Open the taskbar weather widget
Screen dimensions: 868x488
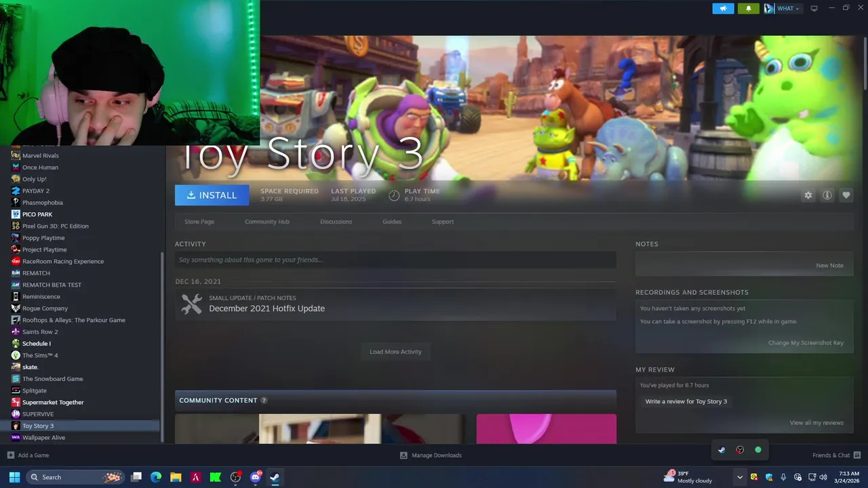(688, 477)
